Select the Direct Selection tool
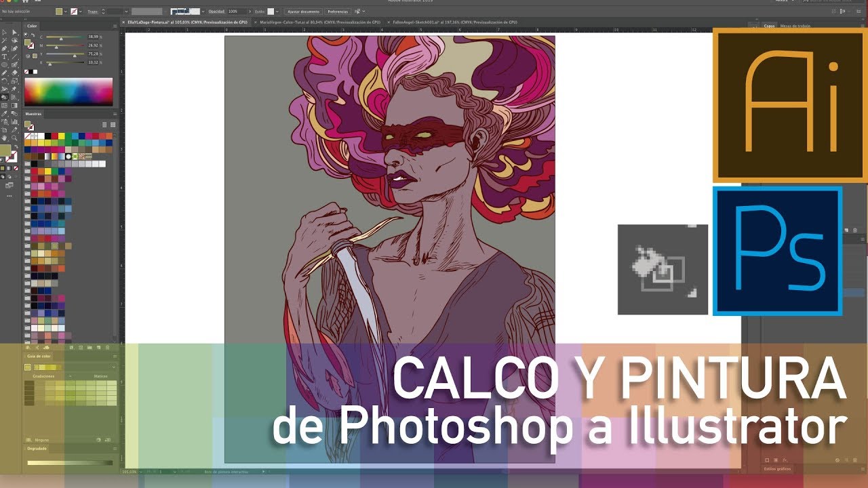The width and height of the screenshot is (868, 488). click(x=14, y=32)
